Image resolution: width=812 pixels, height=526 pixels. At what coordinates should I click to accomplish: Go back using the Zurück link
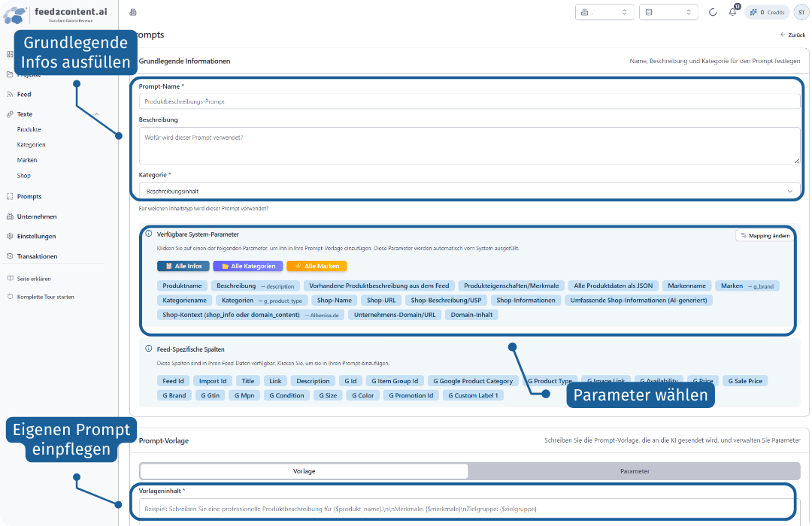point(793,35)
